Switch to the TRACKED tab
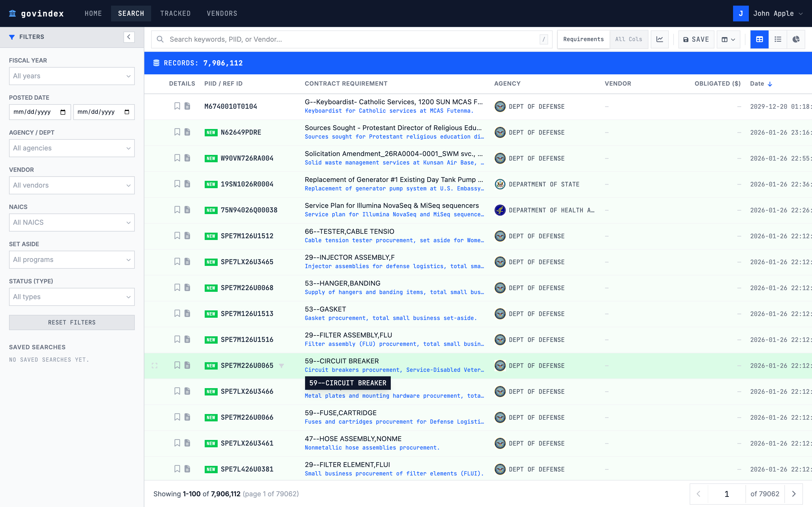 tap(175, 14)
